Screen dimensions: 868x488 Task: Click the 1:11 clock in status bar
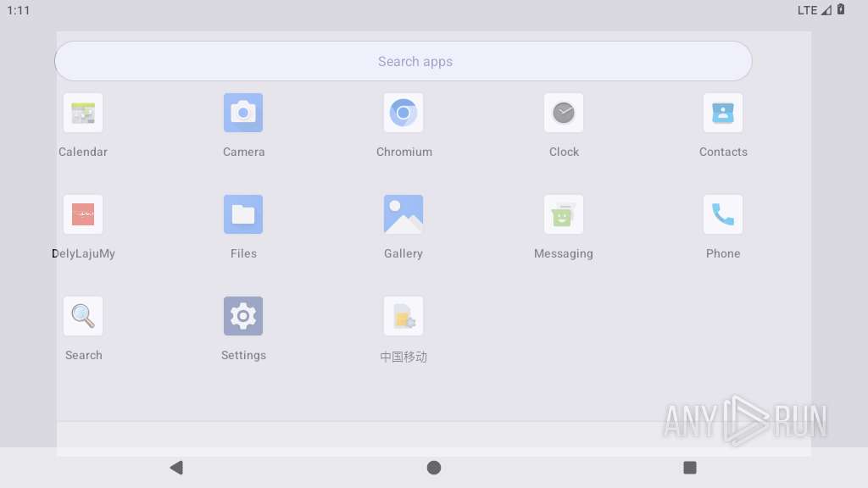click(19, 10)
